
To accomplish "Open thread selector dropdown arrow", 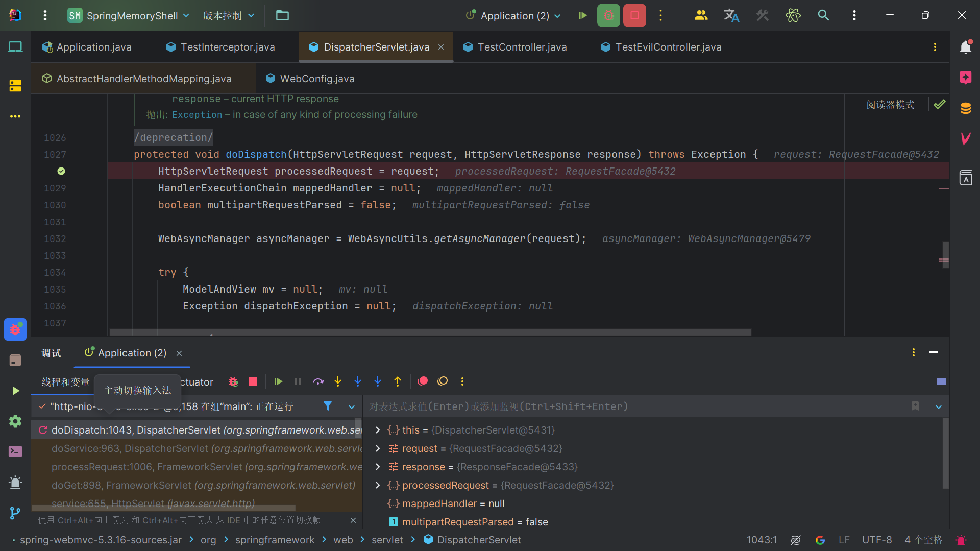I will [x=352, y=407].
